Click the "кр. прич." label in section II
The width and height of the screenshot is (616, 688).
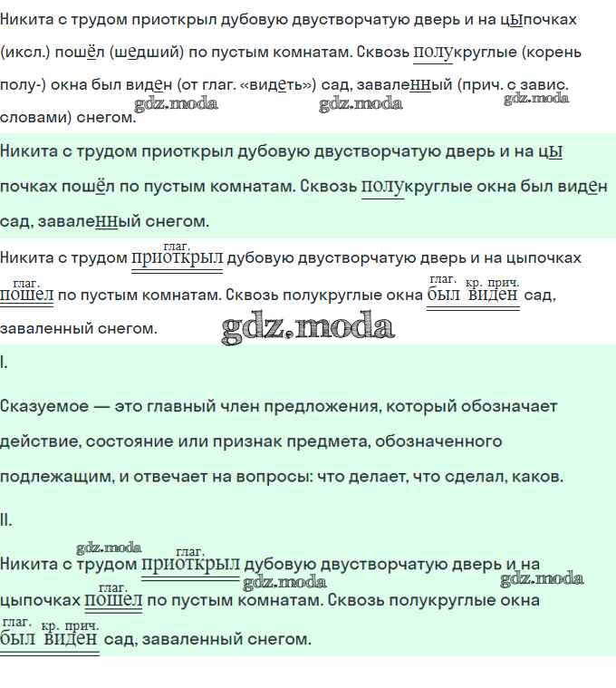[71, 625]
